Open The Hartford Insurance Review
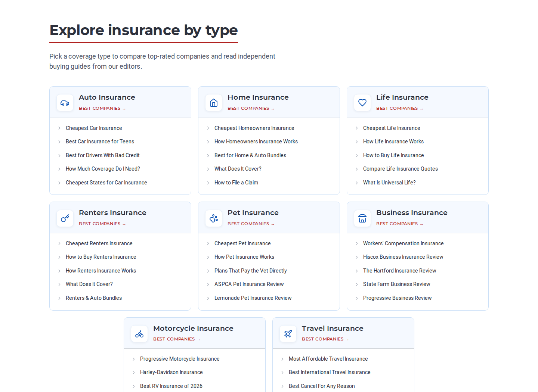Screen dimensions: 538x392 399,271
